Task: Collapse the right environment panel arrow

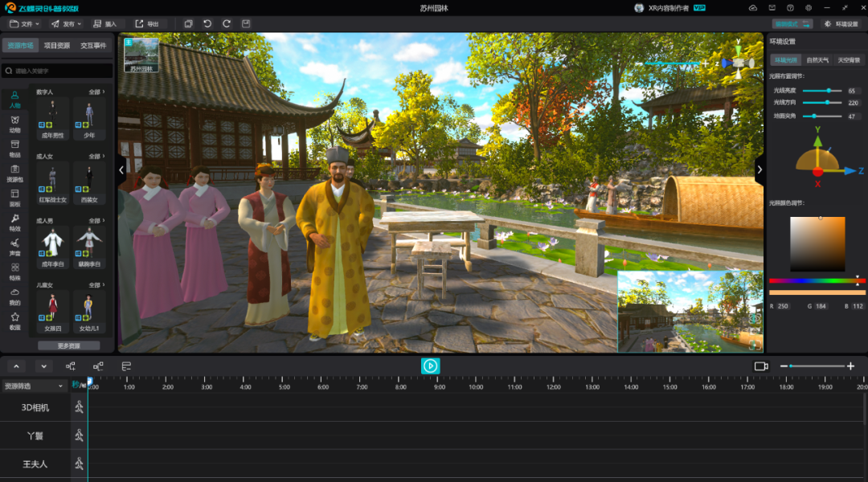Action: (x=759, y=170)
